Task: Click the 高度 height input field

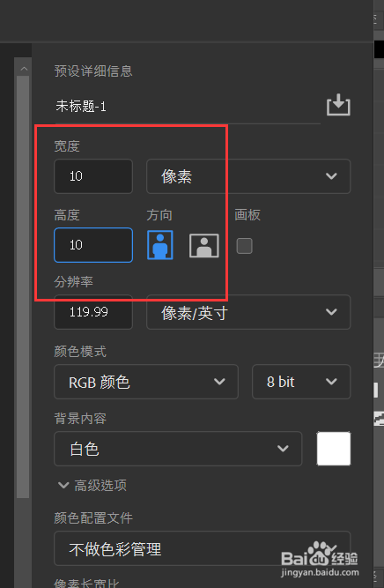Action: click(x=93, y=245)
